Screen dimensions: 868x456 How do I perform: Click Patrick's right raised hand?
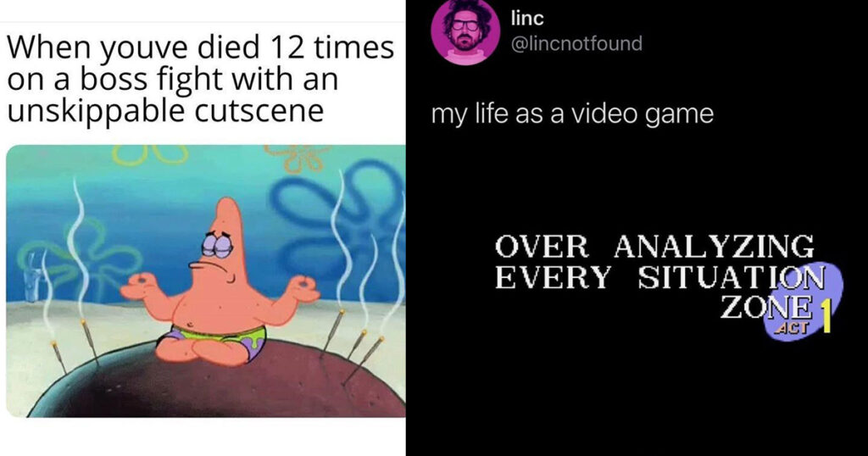[x=302, y=288]
